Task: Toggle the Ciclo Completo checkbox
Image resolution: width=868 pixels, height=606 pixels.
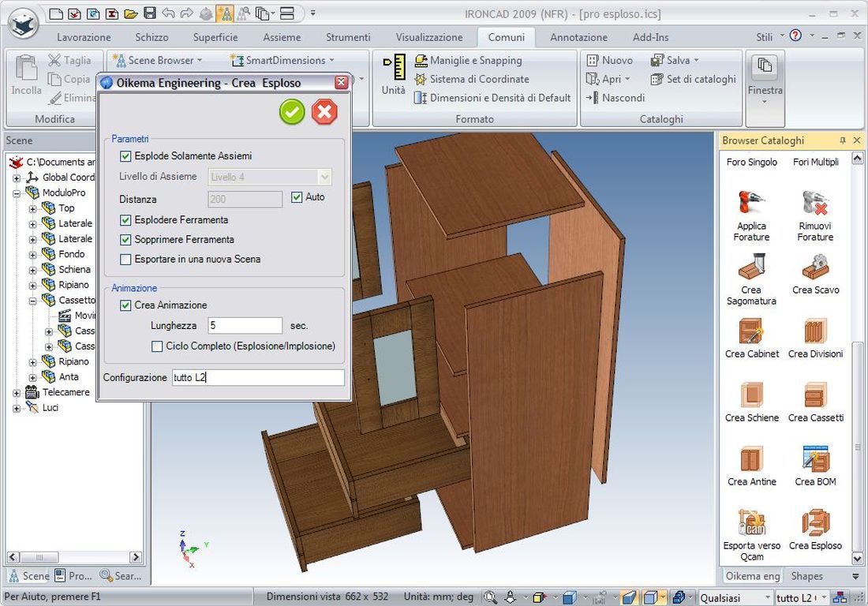Action: click(x=157, y=346)
